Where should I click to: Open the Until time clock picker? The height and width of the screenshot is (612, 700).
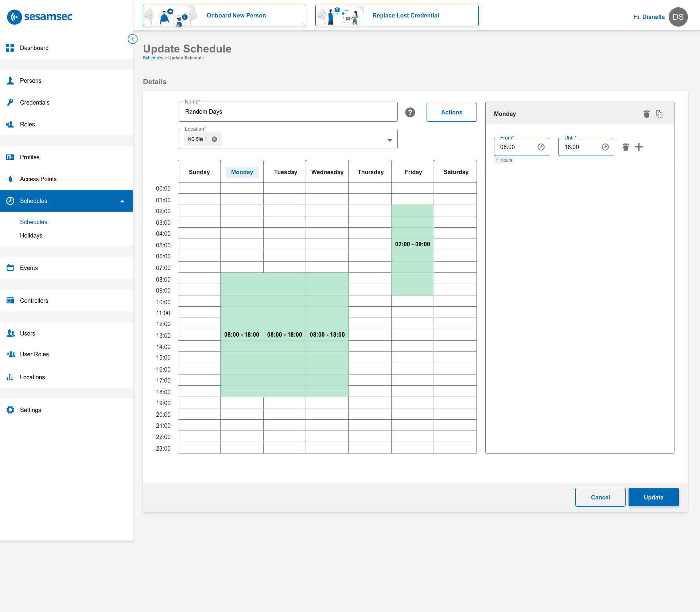click(605, 147)
